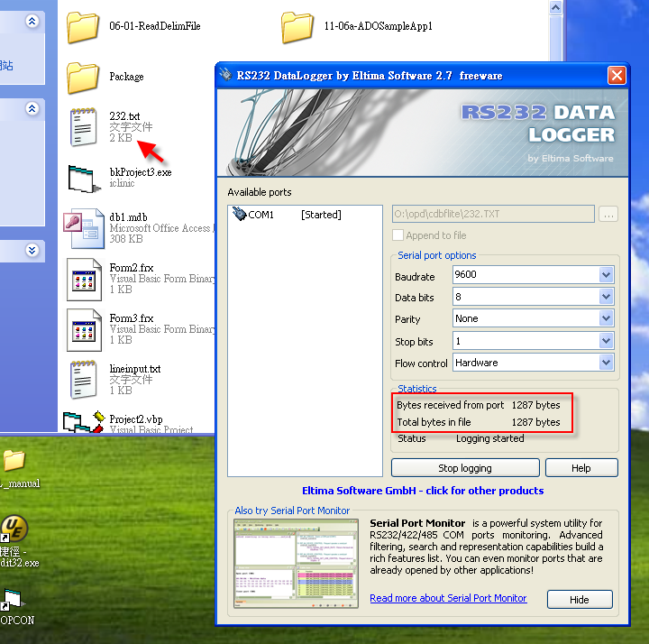The image size is (649, 644).
Task: Open the 06-01-ReadDelimFile folder icon
Action: point(82,27)
